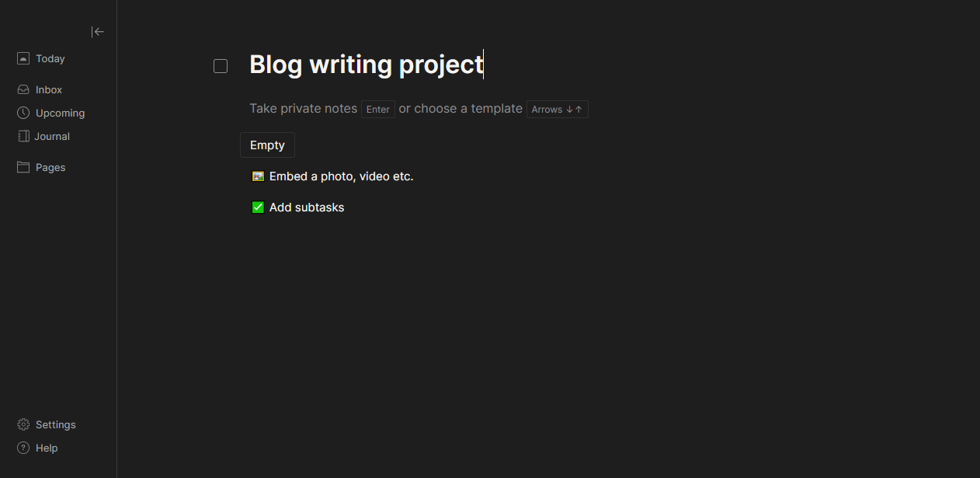This screenshot has height=478, width=980.
Task: Click the Today sunrise icon in sidebar
Action: [x=23, y=58]
